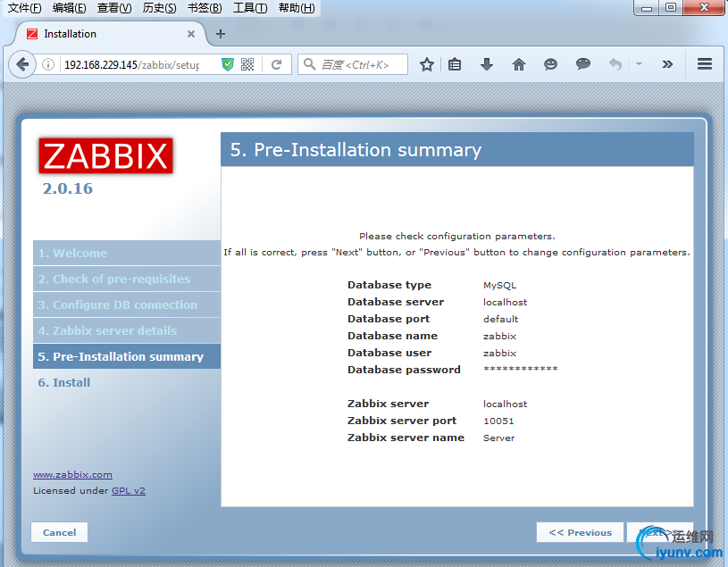Image resolution: width=728 pixels, height=567 pixels.
Task: Show bookmarks list icon
Action: pos(455,64)
